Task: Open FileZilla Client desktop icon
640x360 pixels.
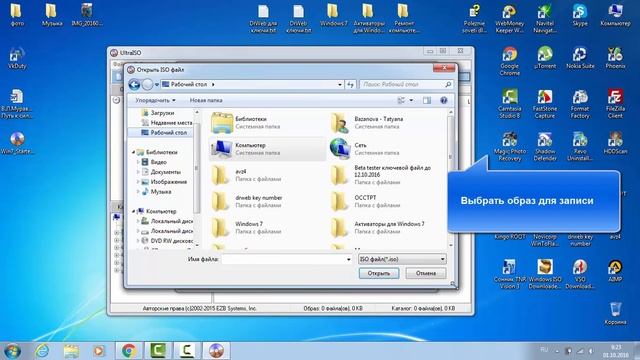Action: [x=615, y=104]
